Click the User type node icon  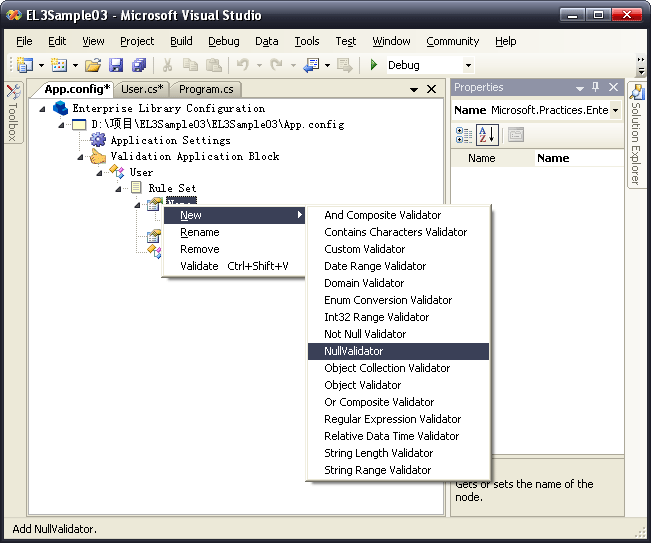pos(117,172)
